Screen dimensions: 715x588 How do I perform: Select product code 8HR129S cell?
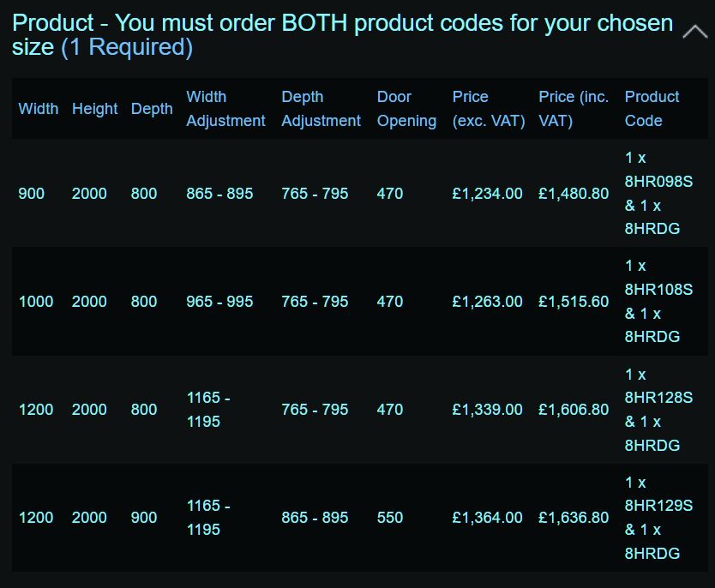pyautogui.click(x=658, y=518)
